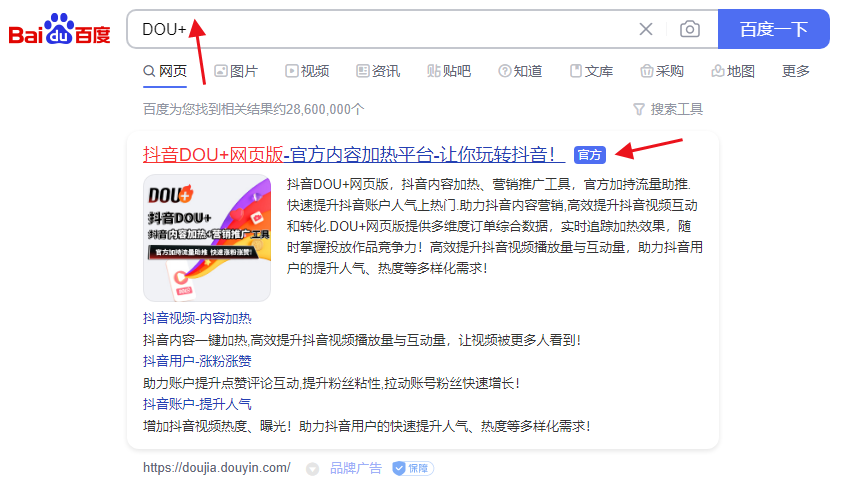The height and width of the screenshot is (480, 850).
Task: Click the map pin icon on 地图
Action: pos(718,71)
